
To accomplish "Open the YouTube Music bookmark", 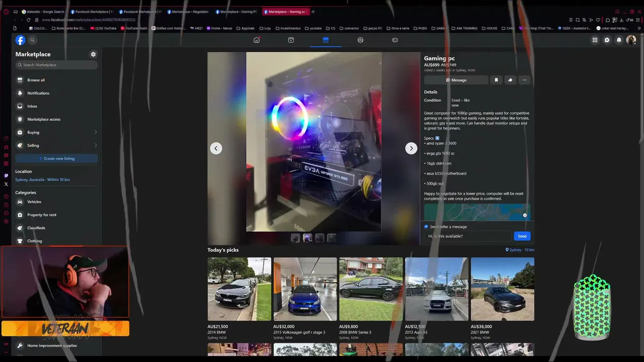I will click(x=133, y=28).
